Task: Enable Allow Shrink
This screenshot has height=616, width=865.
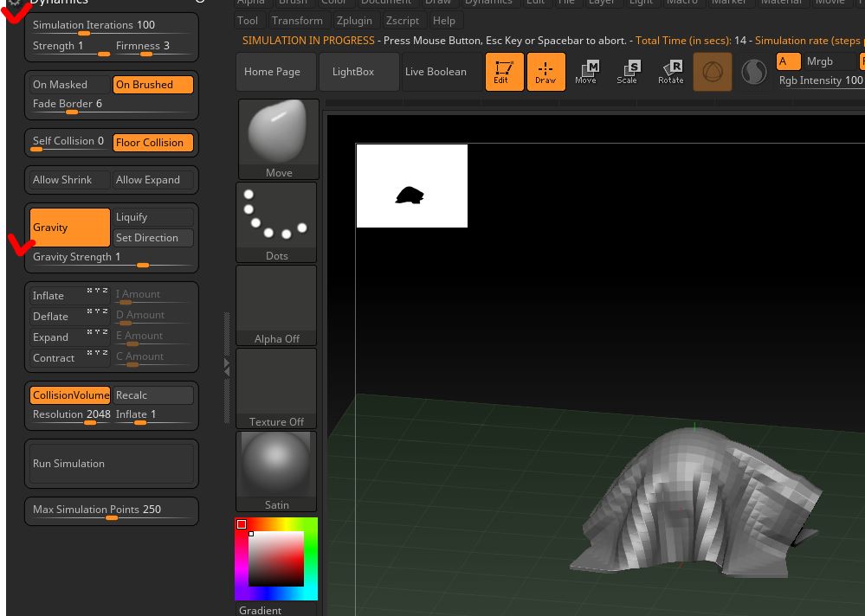Action: tap(69, 180)
